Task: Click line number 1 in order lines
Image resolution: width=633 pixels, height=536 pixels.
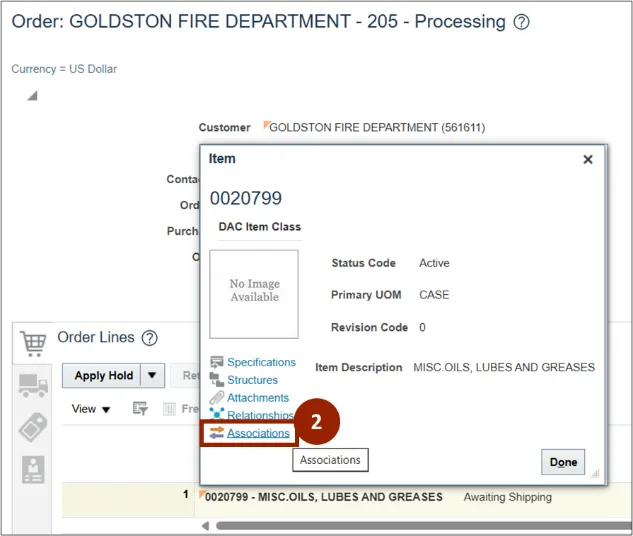Action: pos(185,494)
